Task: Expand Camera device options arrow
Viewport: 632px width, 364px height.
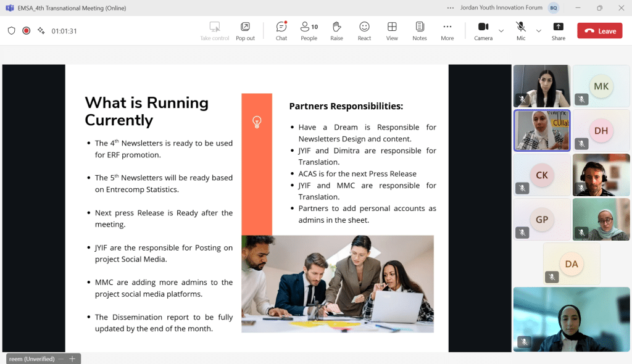Action: (501, 31)
